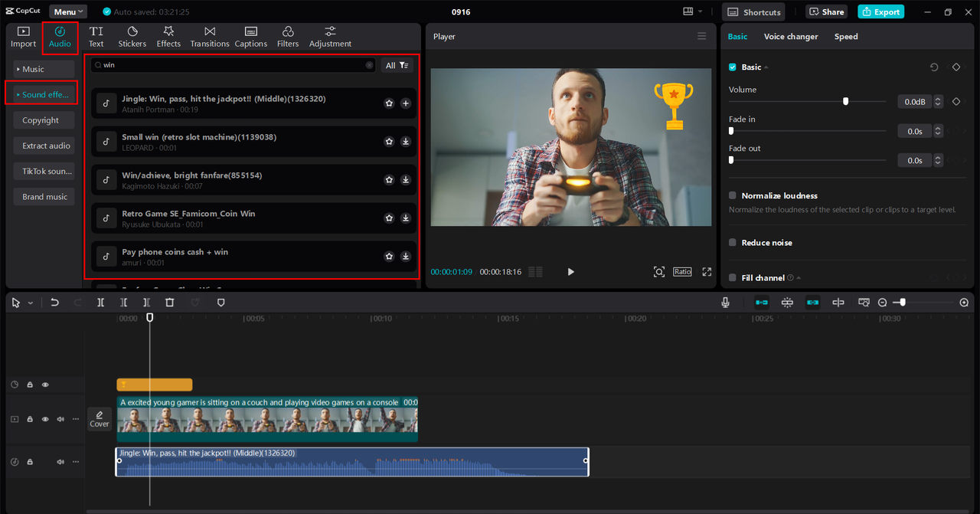Uncheck the Basic checkbox
The image size is (980, 514).
tap(733, 67)
